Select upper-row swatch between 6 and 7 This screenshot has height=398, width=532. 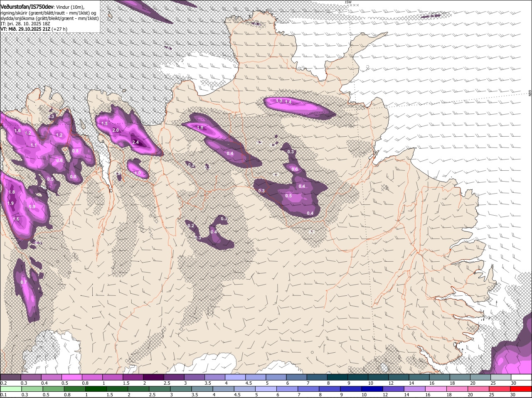click(297, 377)
